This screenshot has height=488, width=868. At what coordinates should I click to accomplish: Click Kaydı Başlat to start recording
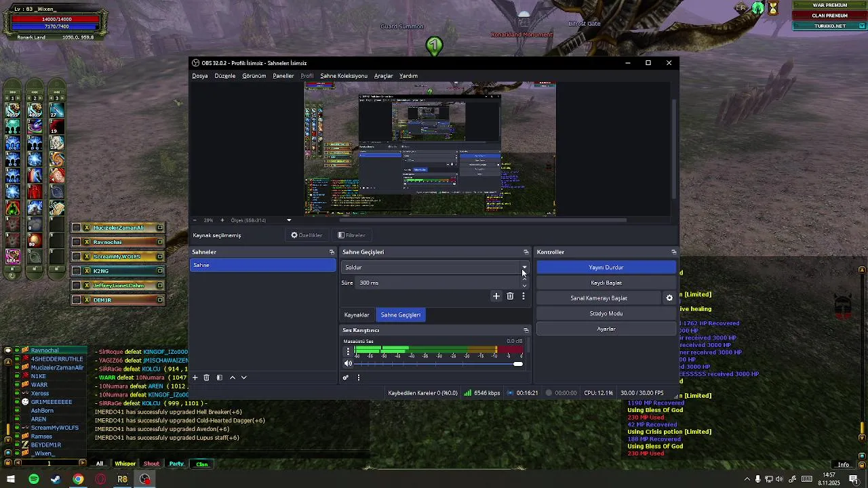point(606,283)
